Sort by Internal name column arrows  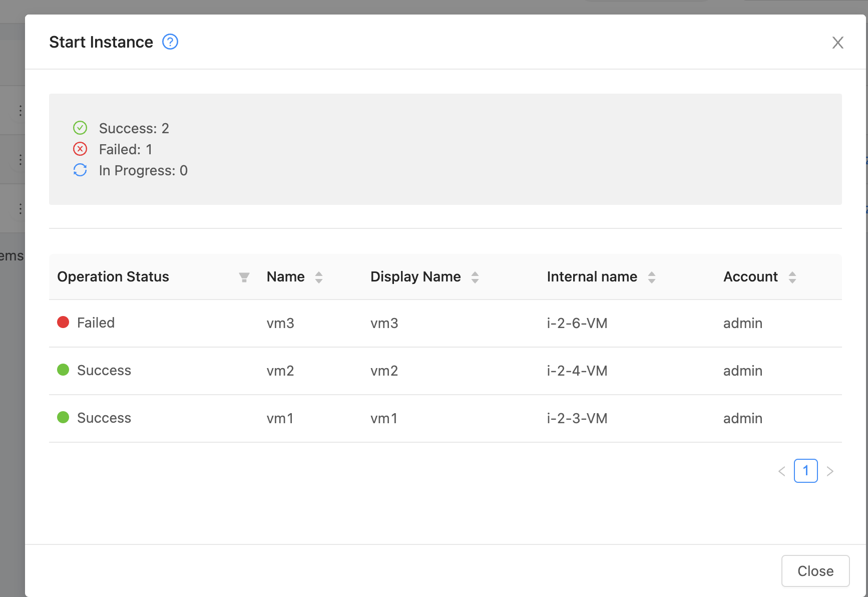pos(652,277)
